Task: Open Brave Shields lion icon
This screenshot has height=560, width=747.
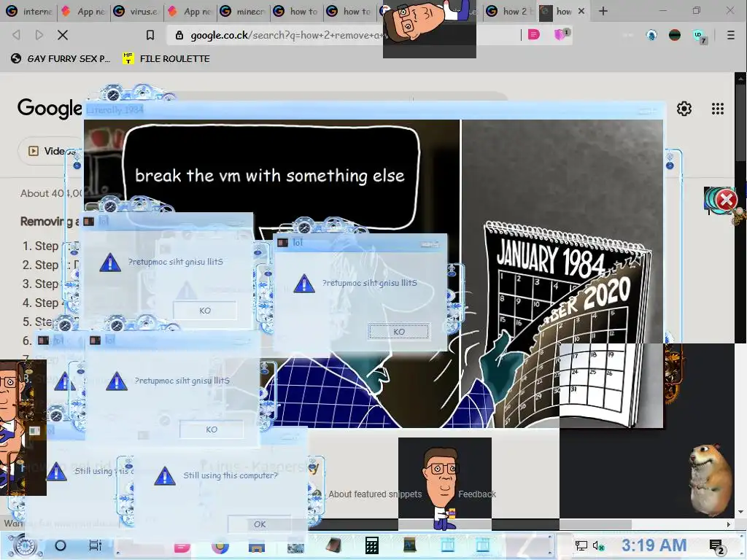Action: (561, 34)
